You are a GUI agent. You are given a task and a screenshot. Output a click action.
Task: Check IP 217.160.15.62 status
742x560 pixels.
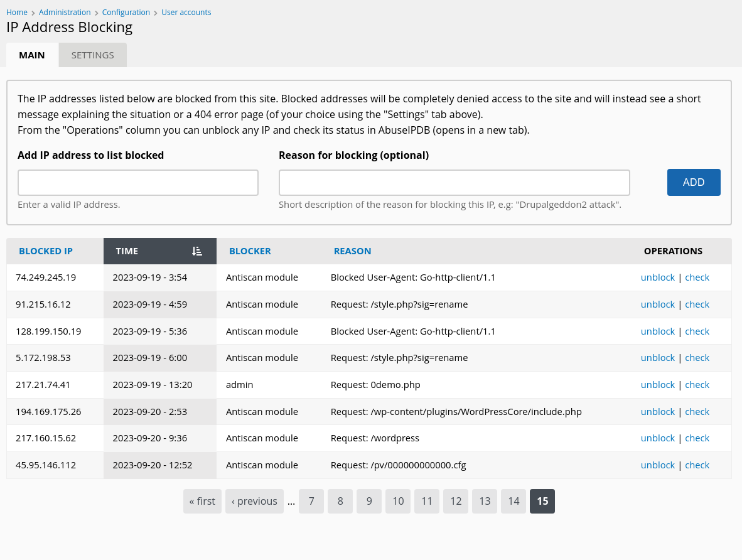[x=697, y=438]
